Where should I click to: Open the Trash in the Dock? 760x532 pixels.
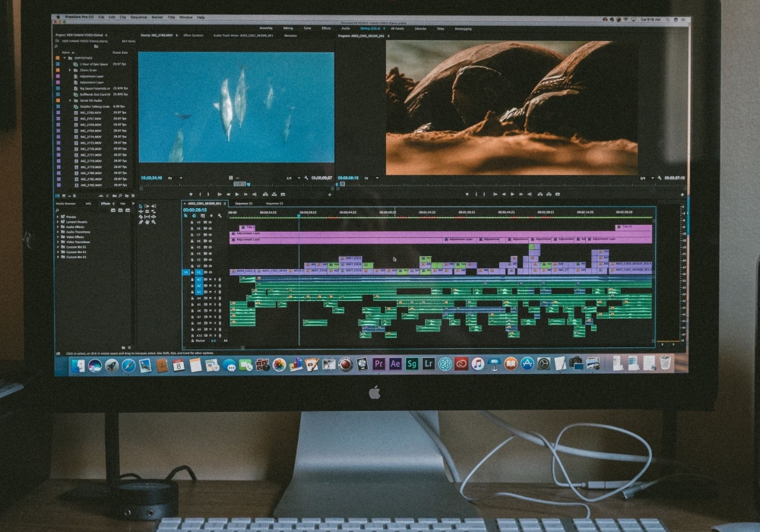tap(666, 363)
